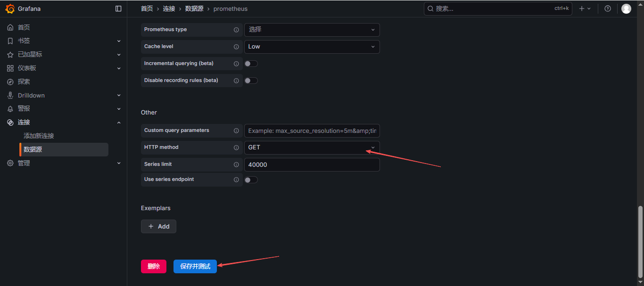Open the plus new-item dropdown in header
644x286 pixels.
click(585, 8)
